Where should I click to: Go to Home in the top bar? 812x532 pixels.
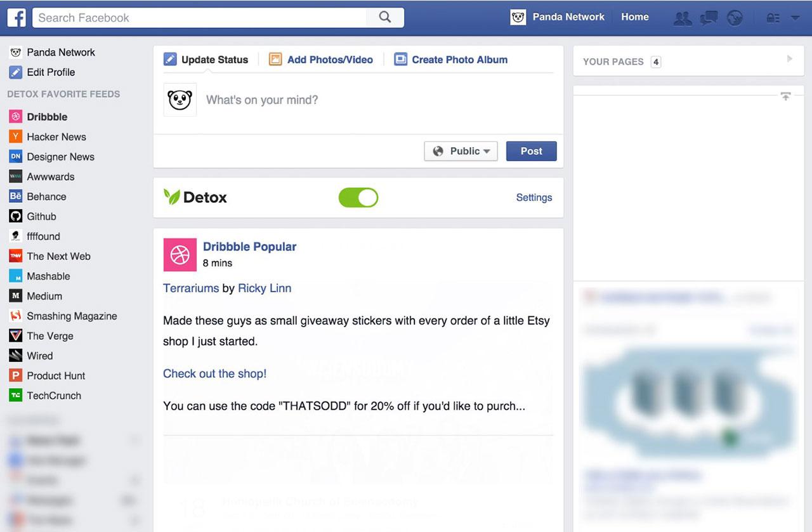(x=635, y=17)
